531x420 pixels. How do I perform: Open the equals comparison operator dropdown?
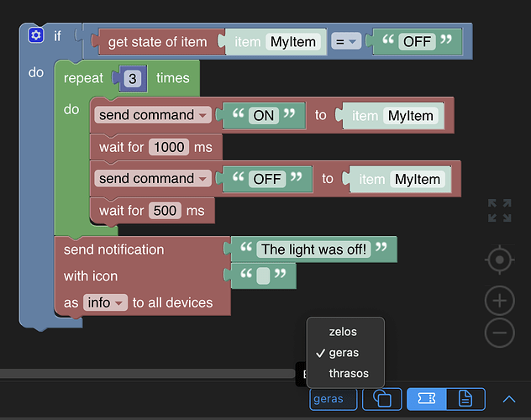pyautogui.click(x=346, y=42)
